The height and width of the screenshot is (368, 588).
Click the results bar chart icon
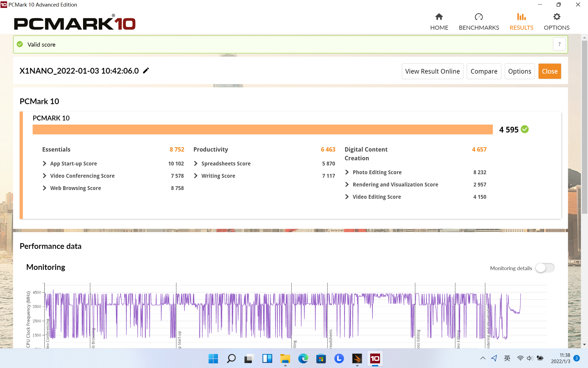[x=521, y=17]
